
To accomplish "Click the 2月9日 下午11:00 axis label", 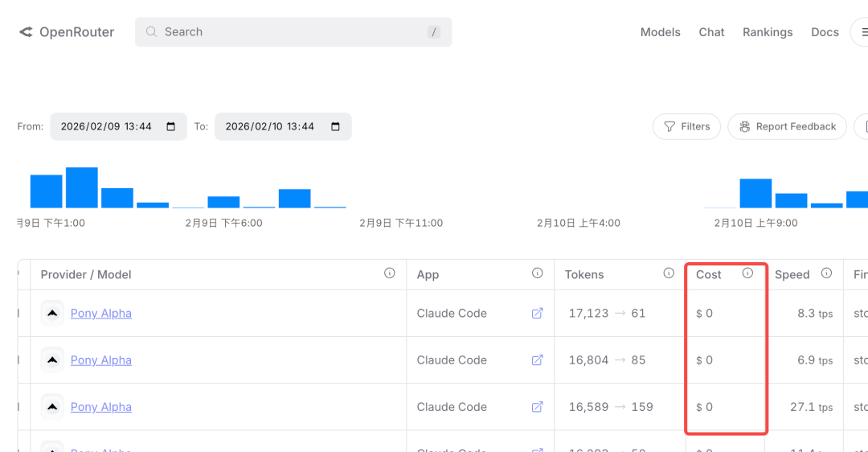I will pyautogui.click(x=401, y=224).
